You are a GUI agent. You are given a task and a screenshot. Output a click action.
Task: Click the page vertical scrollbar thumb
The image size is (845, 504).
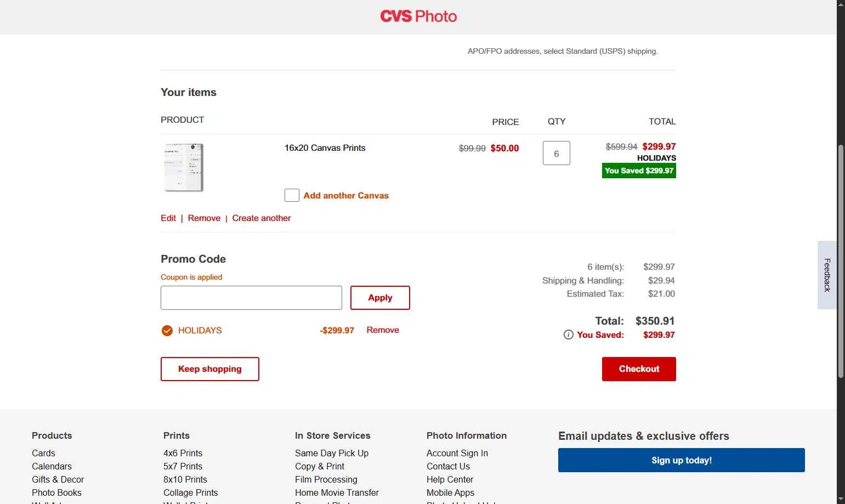point(841,261)
